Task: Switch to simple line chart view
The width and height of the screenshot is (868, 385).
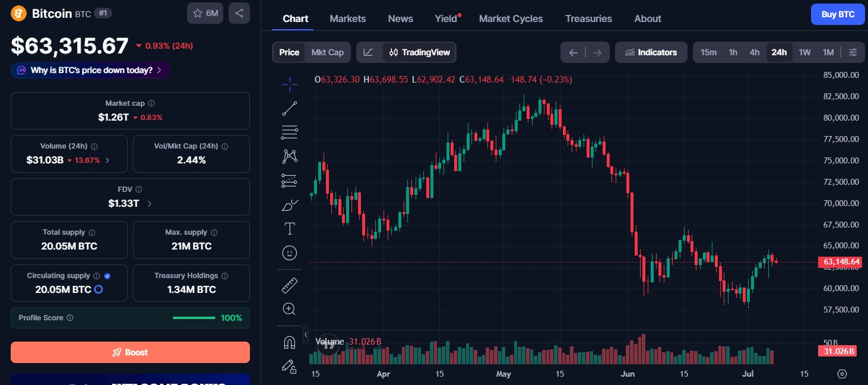Action: pyautogui.click(x=369, y=52)
